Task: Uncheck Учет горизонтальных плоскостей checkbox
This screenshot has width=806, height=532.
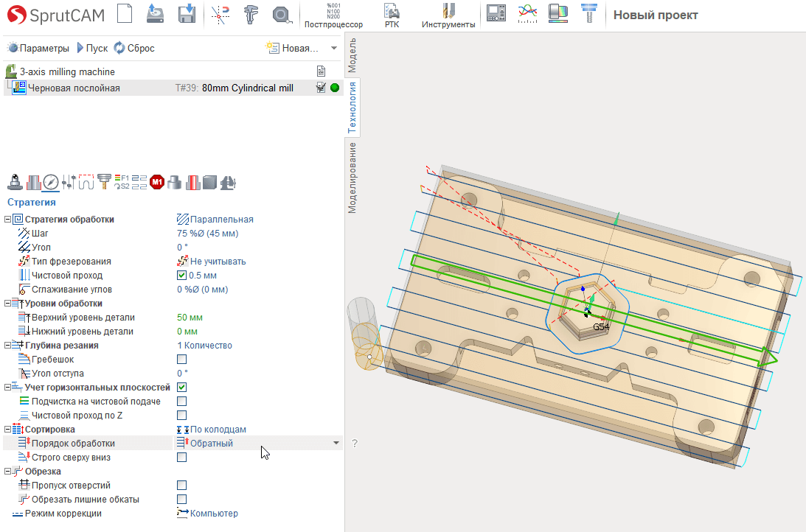Action: click(x=181, y=387)
